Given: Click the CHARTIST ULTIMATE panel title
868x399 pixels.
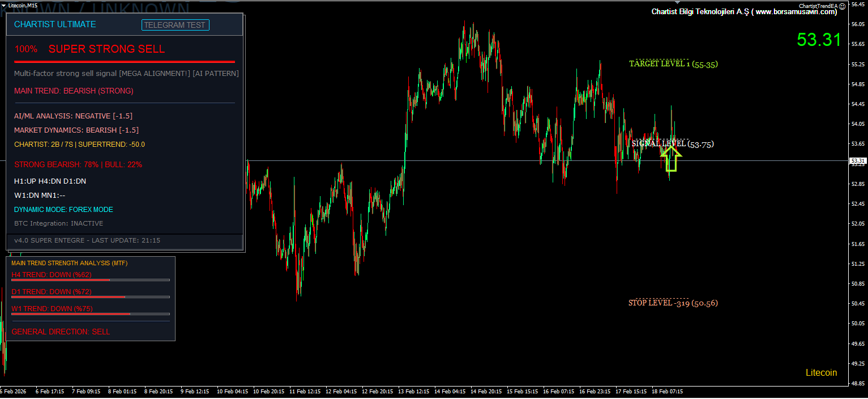Looking at the screenshot, I should coord(55,24).
